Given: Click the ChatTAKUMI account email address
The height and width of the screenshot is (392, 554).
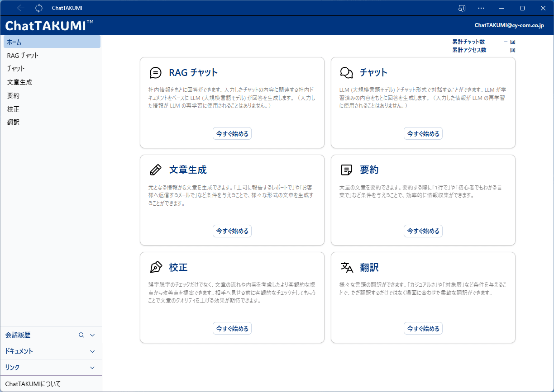Looking at the screenshot, I should [x=509, y=25].
